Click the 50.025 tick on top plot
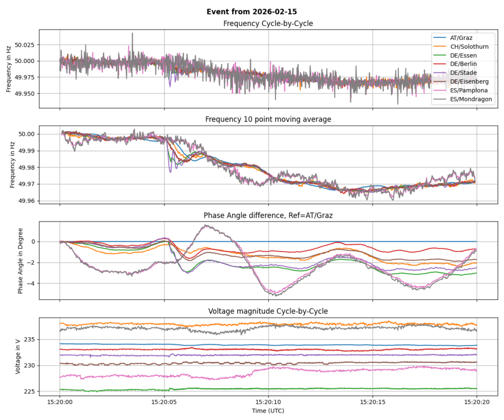Screen dimensions: 504x420 (25, 45)
